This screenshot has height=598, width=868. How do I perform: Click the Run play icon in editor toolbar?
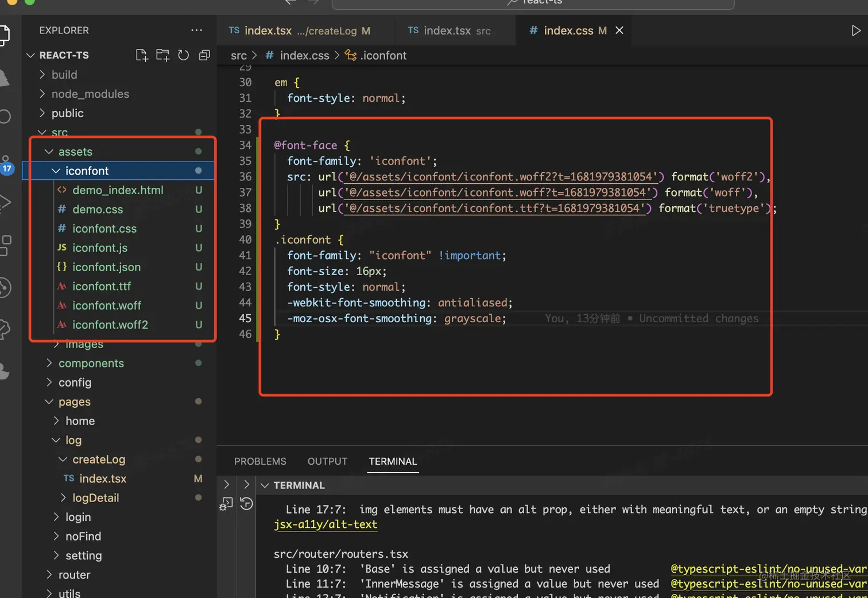855,30
